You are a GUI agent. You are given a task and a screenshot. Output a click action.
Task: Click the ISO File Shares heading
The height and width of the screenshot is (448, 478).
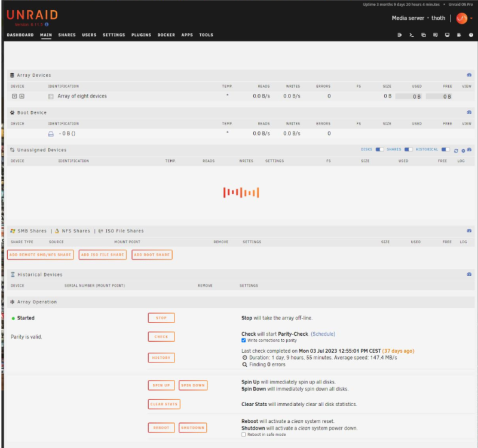pyautogui.click(x=124, y=231)
